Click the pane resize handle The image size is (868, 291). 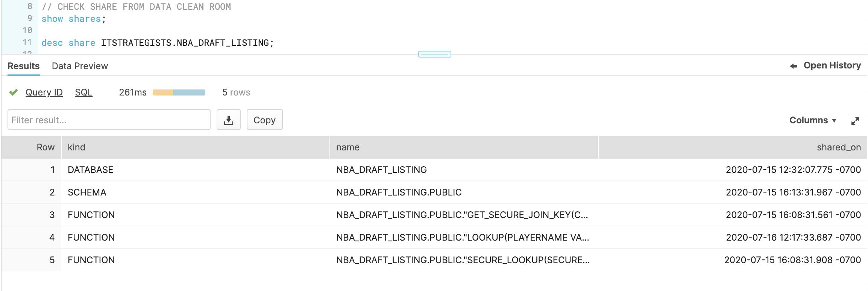click(x=434, y=55)
